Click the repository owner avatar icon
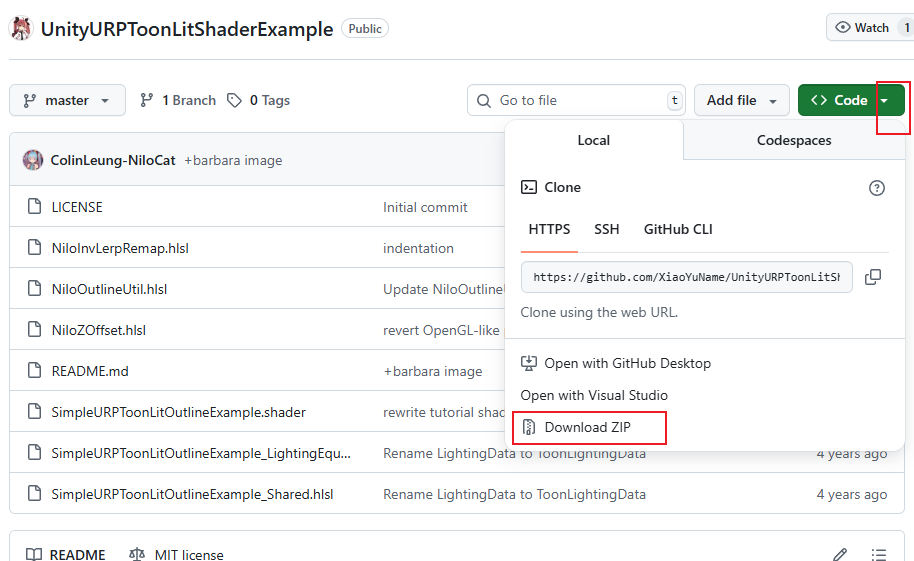914x561 pixels. click(x=21, y=29)
